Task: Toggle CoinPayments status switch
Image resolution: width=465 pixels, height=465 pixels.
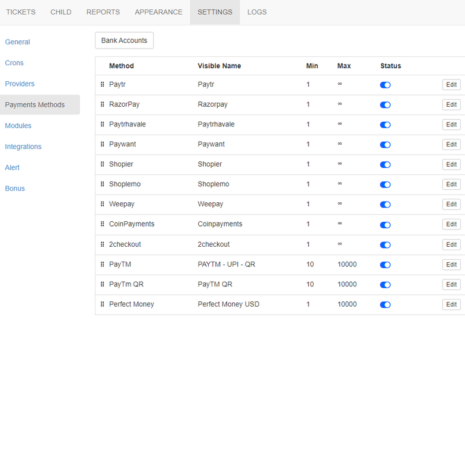Action: [x=385, y=225]
